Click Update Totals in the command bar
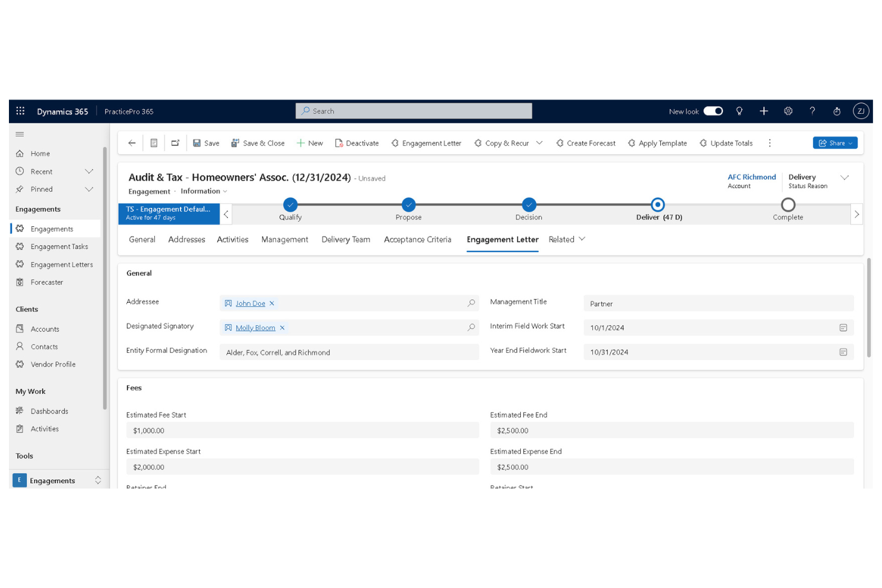The image size is (882, 588). pyautogui.click(x=726, y=143)
